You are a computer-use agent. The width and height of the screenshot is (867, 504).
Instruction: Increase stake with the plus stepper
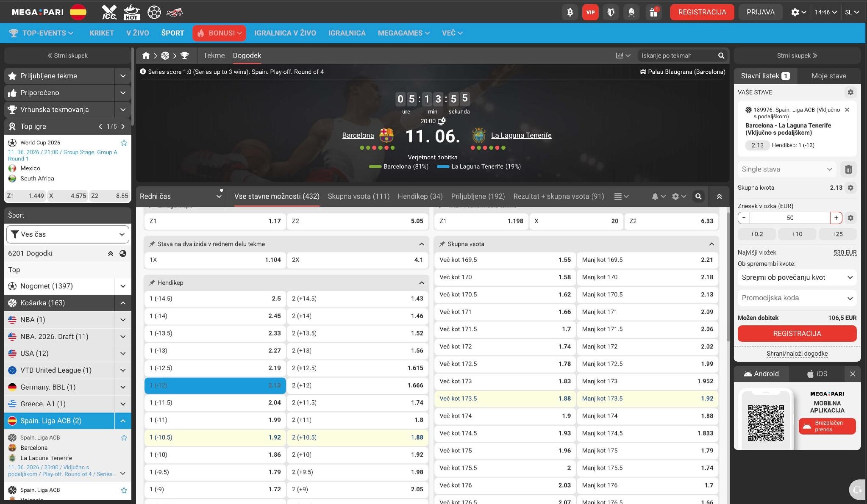836,218
